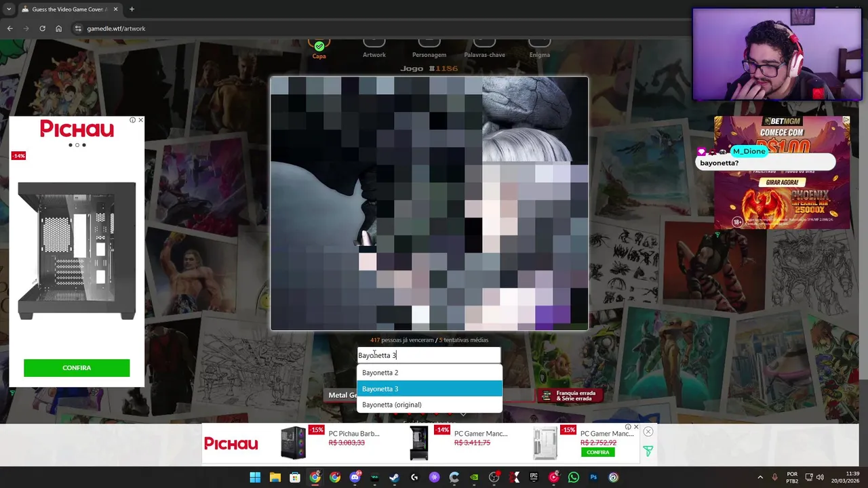Screen dimensions: 868x488
Task: Click the Jogo #1186 label
Action: pyautogui.click(x=429, y=68)
